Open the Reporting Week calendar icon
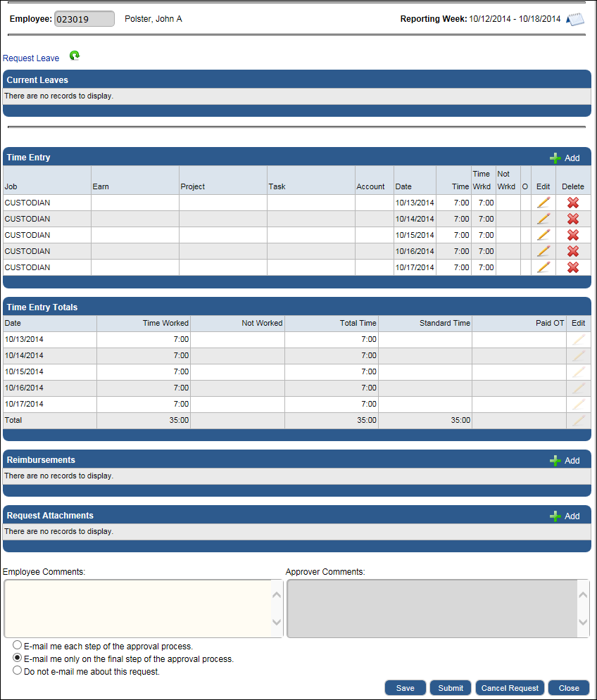The image size is (597, 700). 575,19
